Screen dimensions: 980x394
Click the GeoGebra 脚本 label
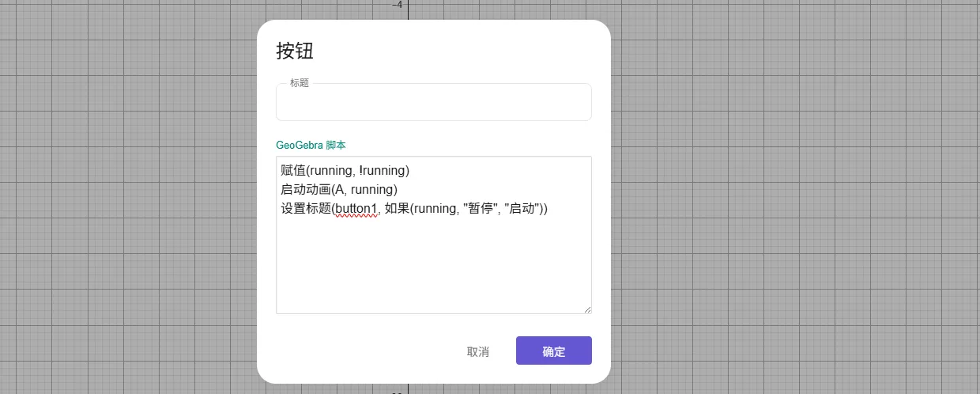tap(311, 146)
